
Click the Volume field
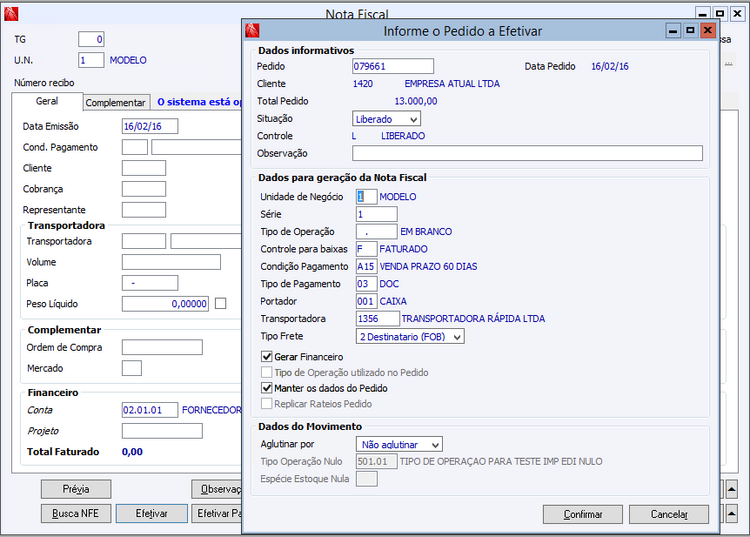[x=171, y=262]
